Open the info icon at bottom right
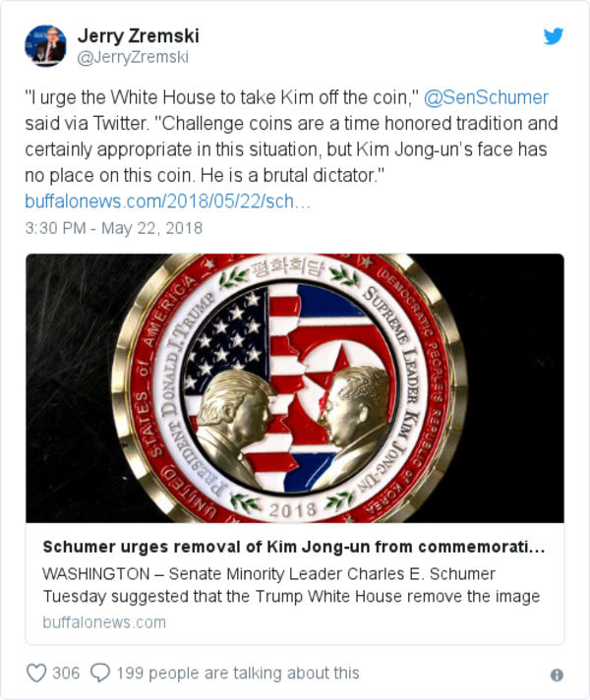The width and height of the screenshot is (590, 700). click(x=557, y=675)
